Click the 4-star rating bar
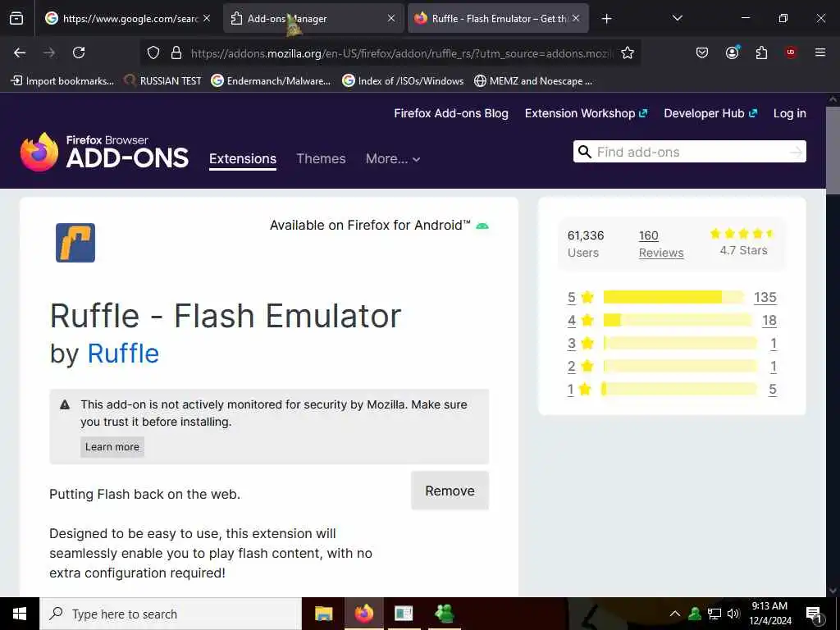Screen dimensions: 840x630 coord(678,321)
